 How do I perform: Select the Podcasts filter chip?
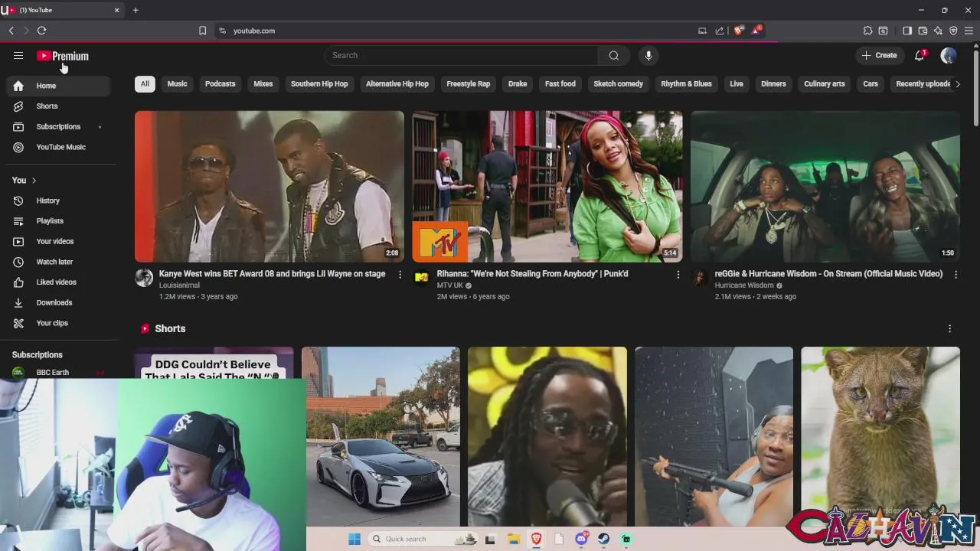(x=220, y=84)
